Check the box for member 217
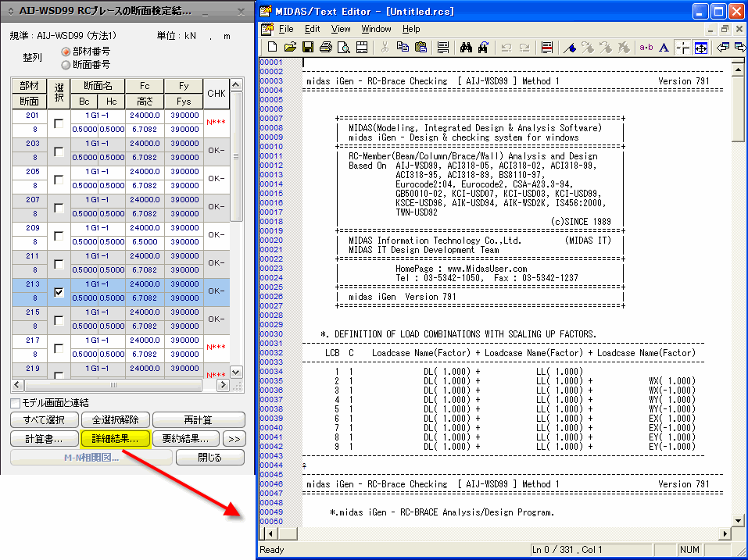The height and width of the screenshot is (560, 748). click(x=59, y=348)
